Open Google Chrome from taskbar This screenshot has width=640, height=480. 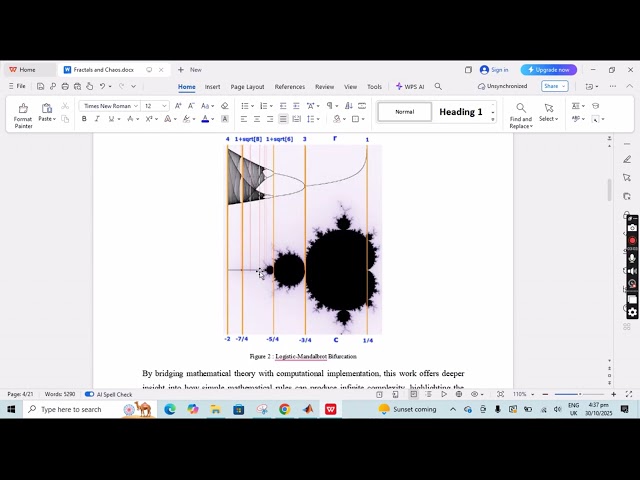click(x=284, y=409)
